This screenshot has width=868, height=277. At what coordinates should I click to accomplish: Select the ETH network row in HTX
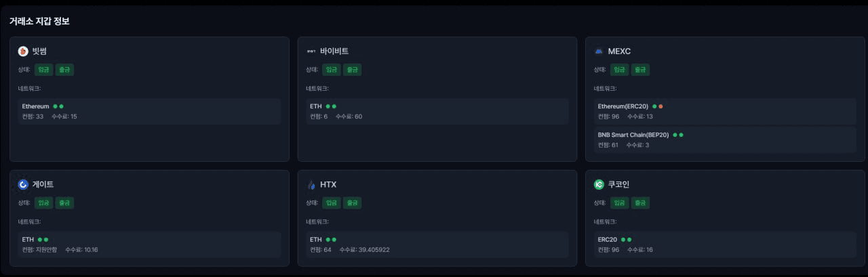coord(437,244)
